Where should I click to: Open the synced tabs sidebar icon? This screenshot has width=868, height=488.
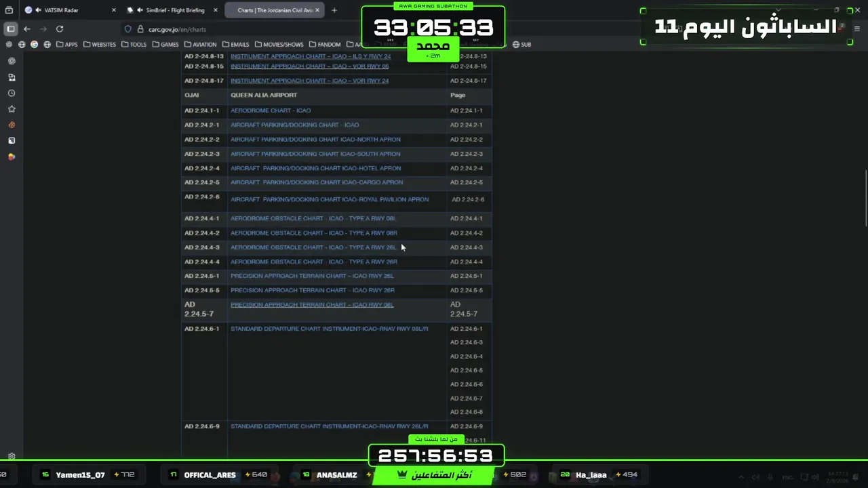click(x=12, y=77)
